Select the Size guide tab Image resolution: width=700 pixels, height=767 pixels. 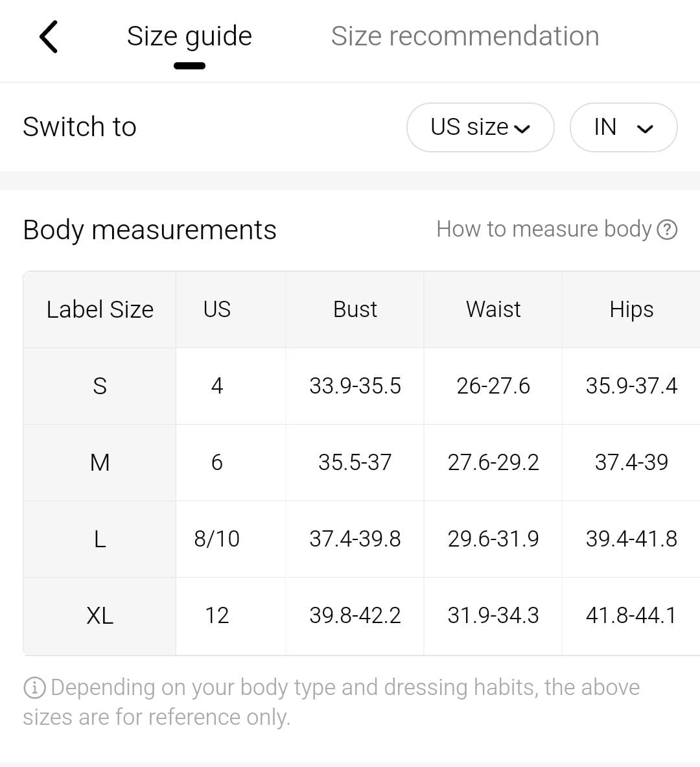(189, 36)
